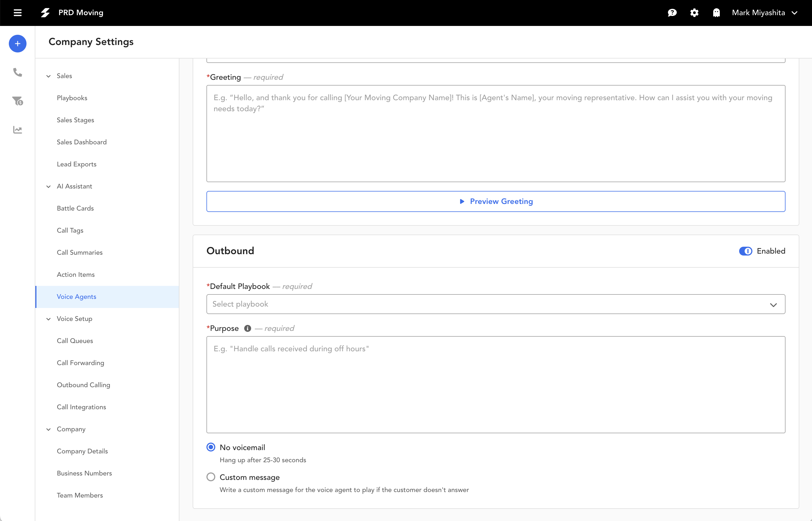Click the ghost support icon
Screen dimensions: 812x521
click(717, 13)
